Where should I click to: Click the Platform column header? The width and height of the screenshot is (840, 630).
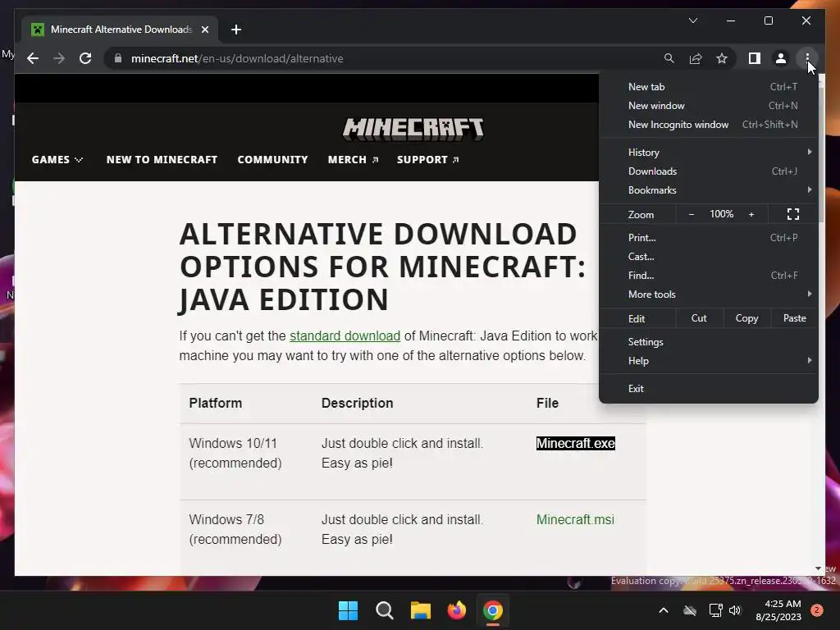point(216,403)
